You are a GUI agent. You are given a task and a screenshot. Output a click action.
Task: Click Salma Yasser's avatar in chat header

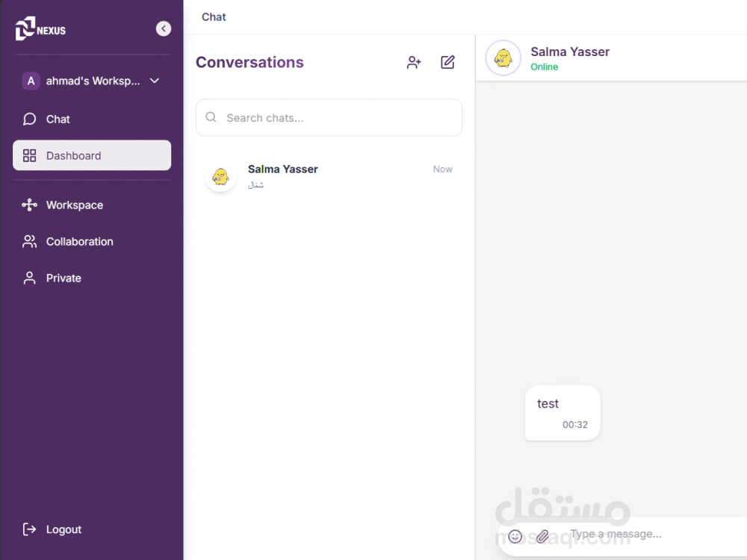point(503,58)
